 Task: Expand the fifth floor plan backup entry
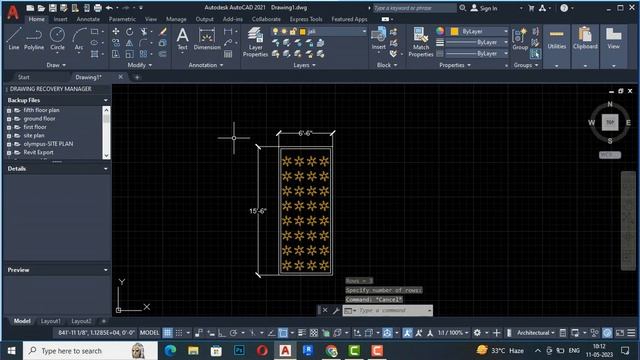click(9, 110)
